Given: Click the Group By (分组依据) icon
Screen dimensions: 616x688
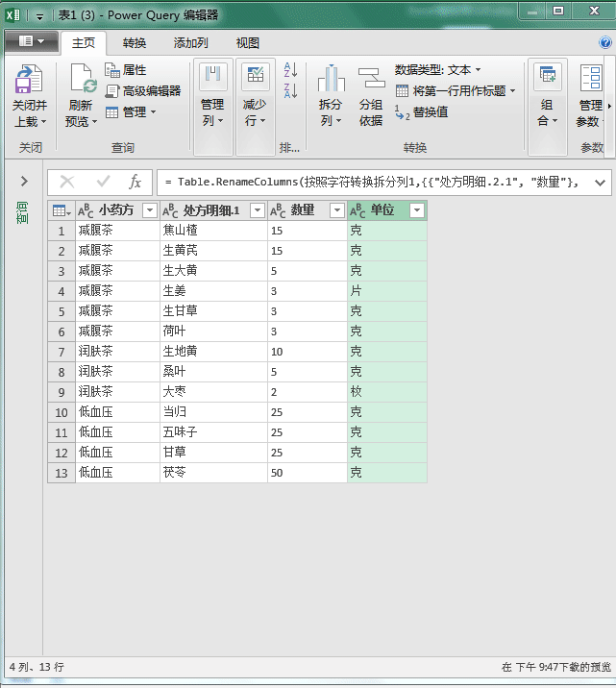Looking at the screenshot, I should (371, 78).
